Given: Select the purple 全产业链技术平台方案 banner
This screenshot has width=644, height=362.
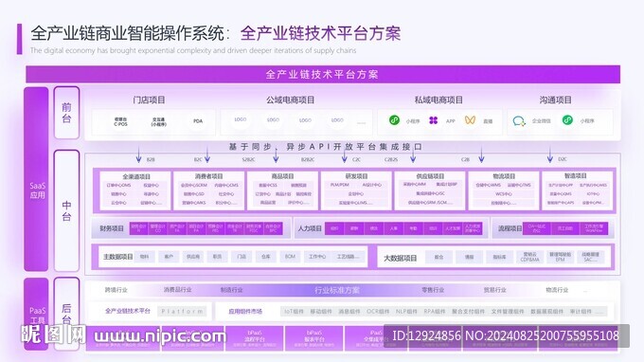Looking at the screenshot, I should 323,74.
